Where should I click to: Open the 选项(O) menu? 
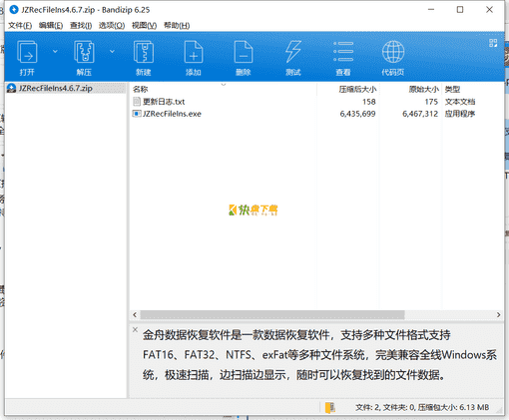(x=112, y=25)
